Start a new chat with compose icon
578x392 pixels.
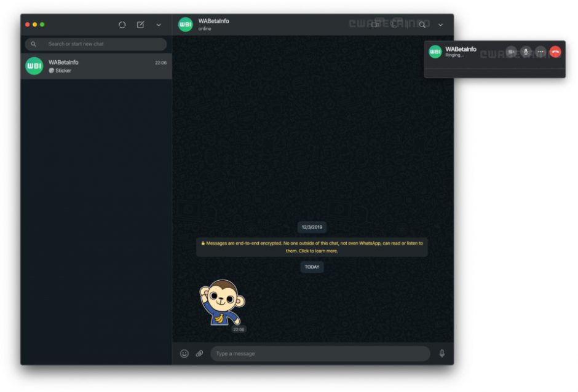click(x=140, y=25)
